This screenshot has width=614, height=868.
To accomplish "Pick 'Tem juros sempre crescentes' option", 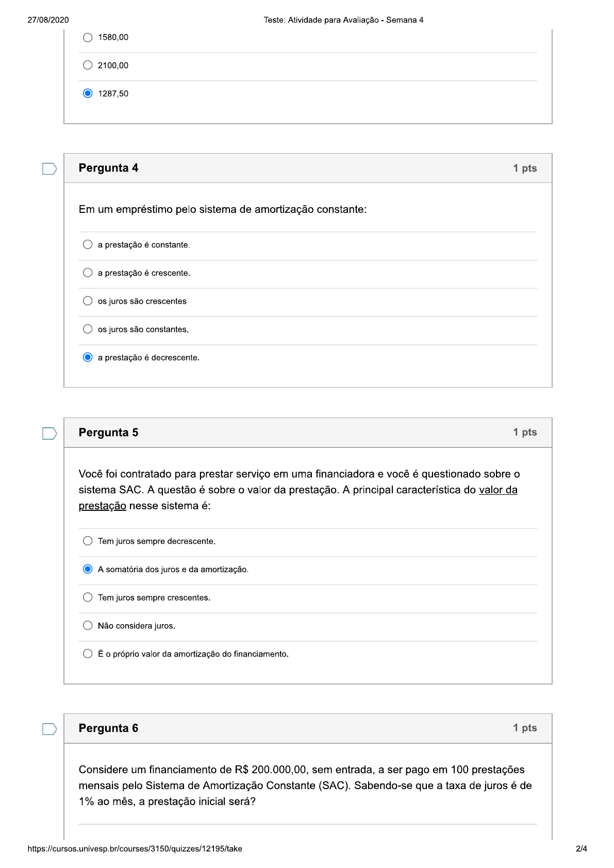I will click(x=88, y=597).
